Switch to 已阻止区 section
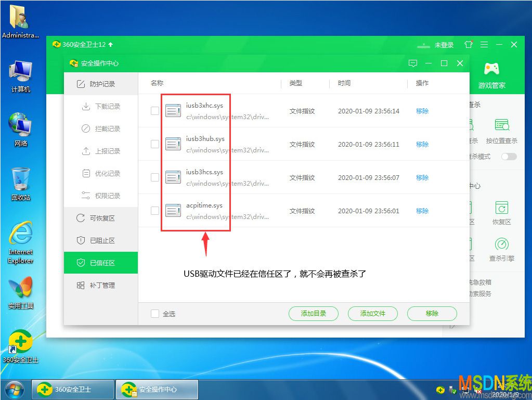 click(101, 240)
